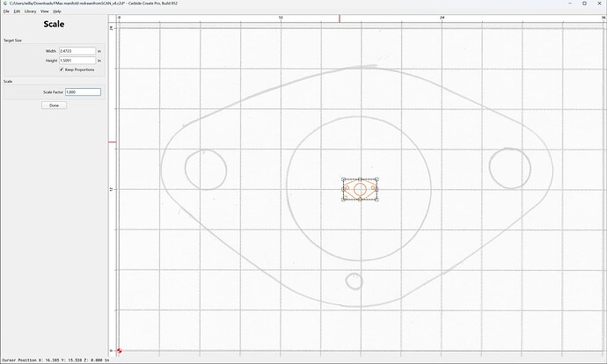Click the red origin marker on canvas

(x=120, y=351)
